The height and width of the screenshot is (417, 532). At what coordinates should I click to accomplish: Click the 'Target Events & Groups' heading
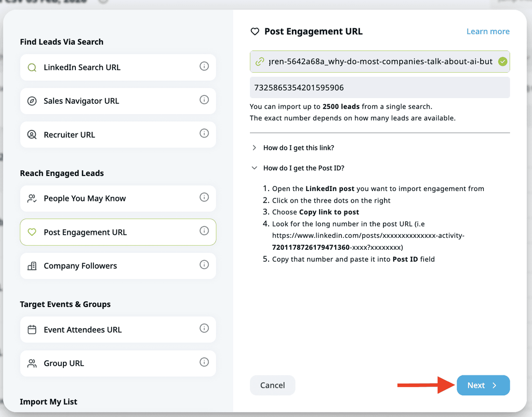click(x=65, y=304)
